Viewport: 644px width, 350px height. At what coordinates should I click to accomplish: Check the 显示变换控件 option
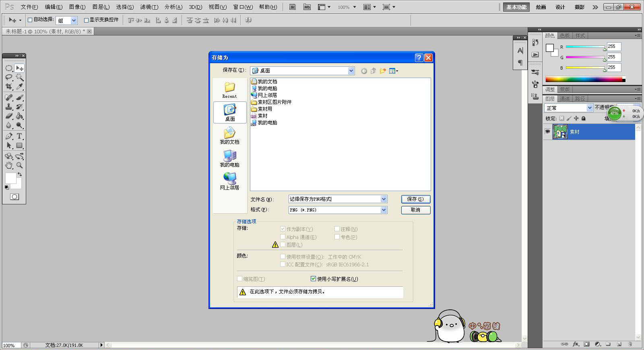86,20
